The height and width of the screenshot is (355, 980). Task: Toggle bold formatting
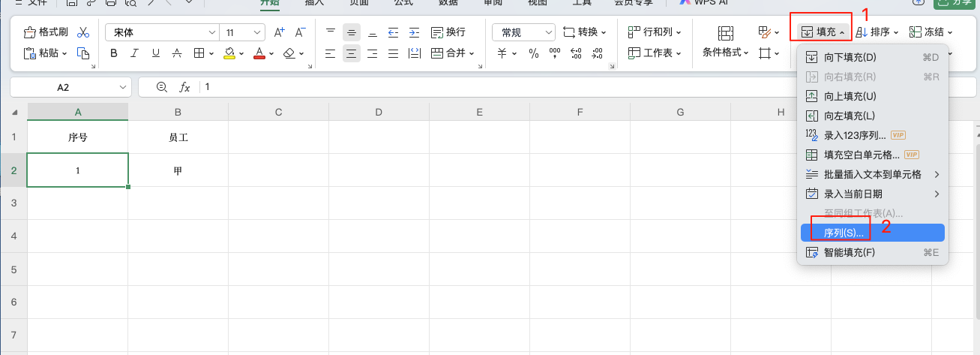(114, 53)
